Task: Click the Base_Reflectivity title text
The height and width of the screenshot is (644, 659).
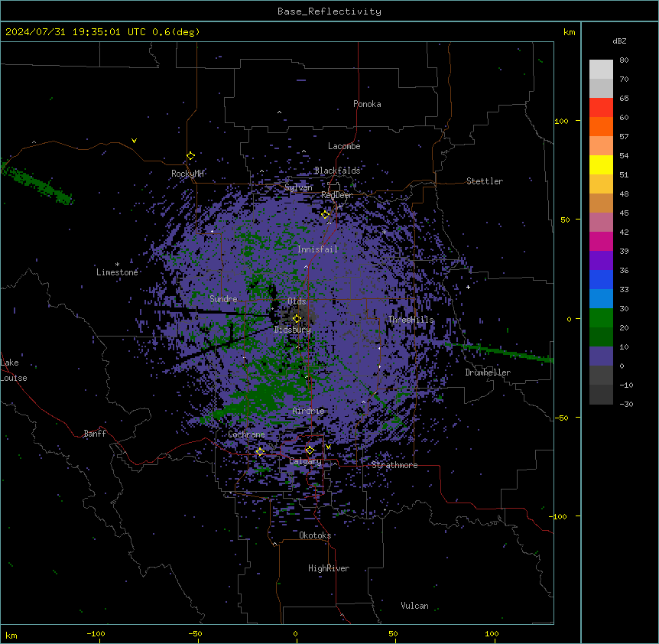Action: click(329, 11)
